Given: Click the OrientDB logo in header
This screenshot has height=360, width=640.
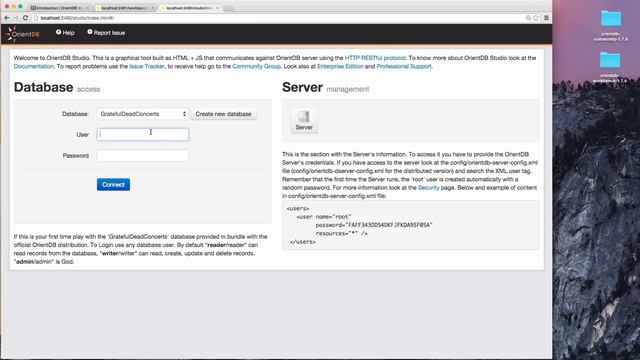Looking at the screenshot, I should point(23,34).
